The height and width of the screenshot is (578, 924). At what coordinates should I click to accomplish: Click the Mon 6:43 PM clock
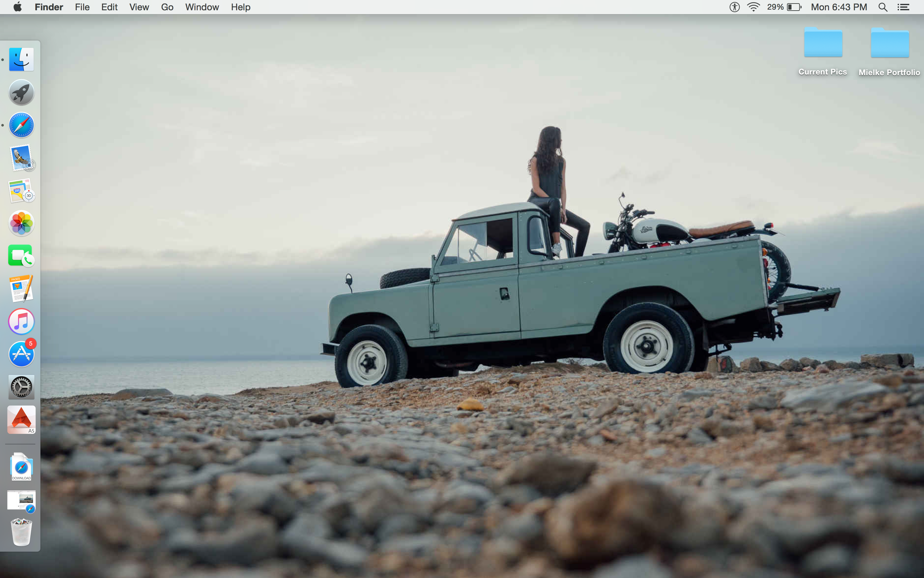click(x=839, y=7)
